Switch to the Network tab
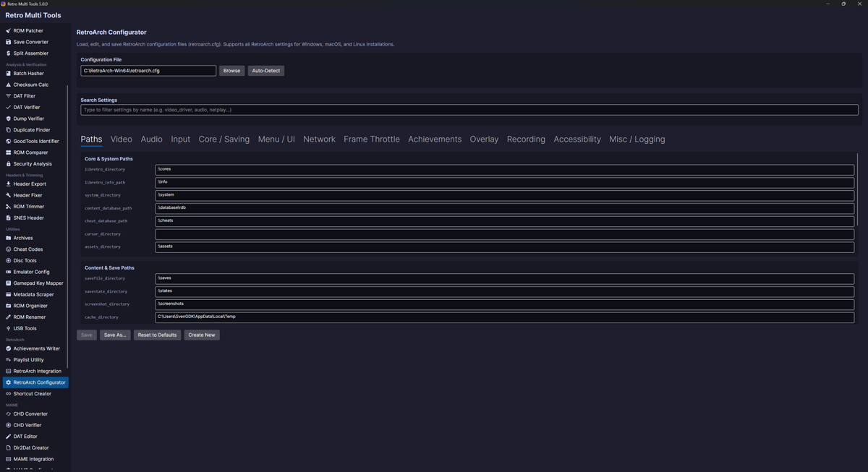The image size is (868, 472). pos(319,140)
